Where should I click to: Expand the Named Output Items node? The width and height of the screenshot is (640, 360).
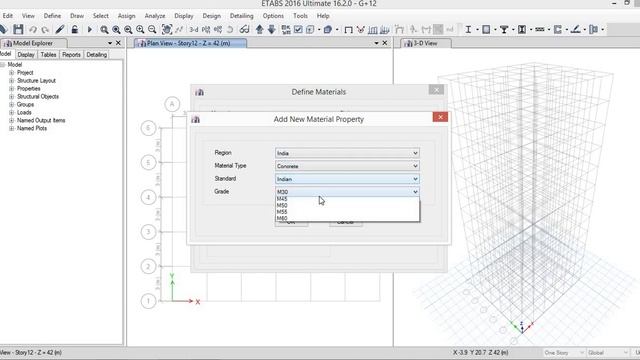[11, 120]
